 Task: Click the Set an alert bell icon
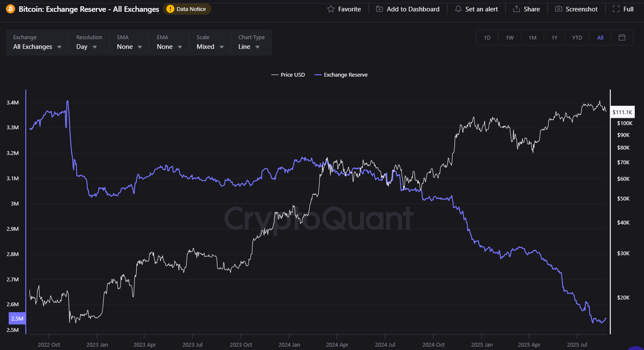pos(458,9)
